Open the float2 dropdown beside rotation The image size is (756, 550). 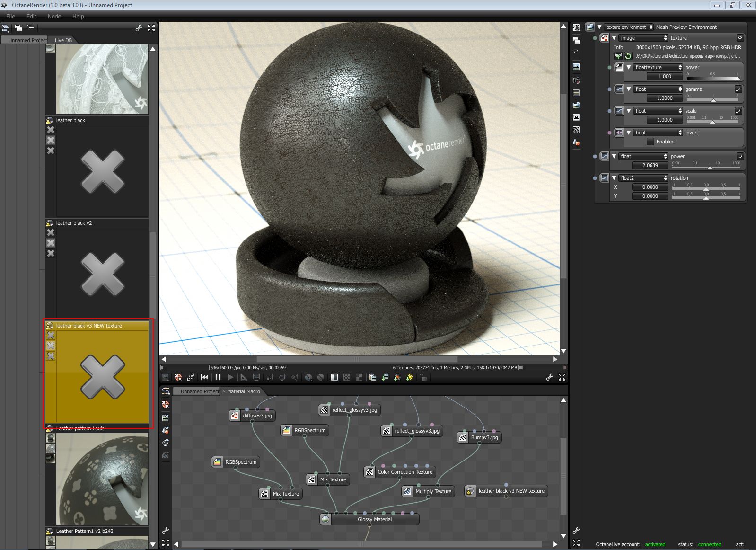[643, 178]
